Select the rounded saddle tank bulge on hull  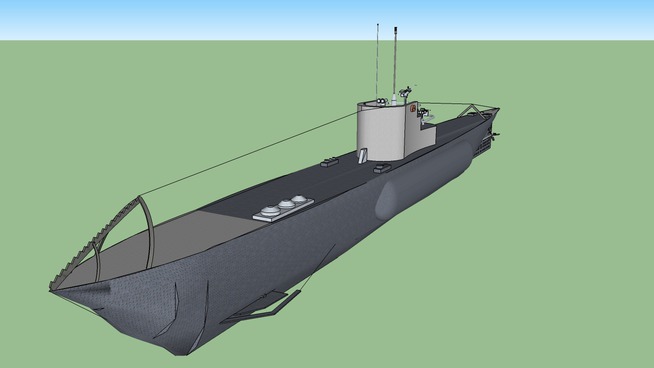tap(423, 179)
